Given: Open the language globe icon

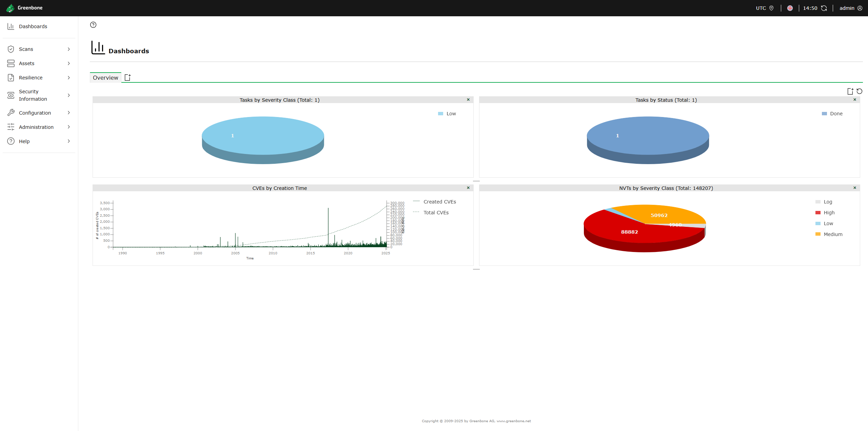Looking at the screenshot, I should [x=790, y=8].
